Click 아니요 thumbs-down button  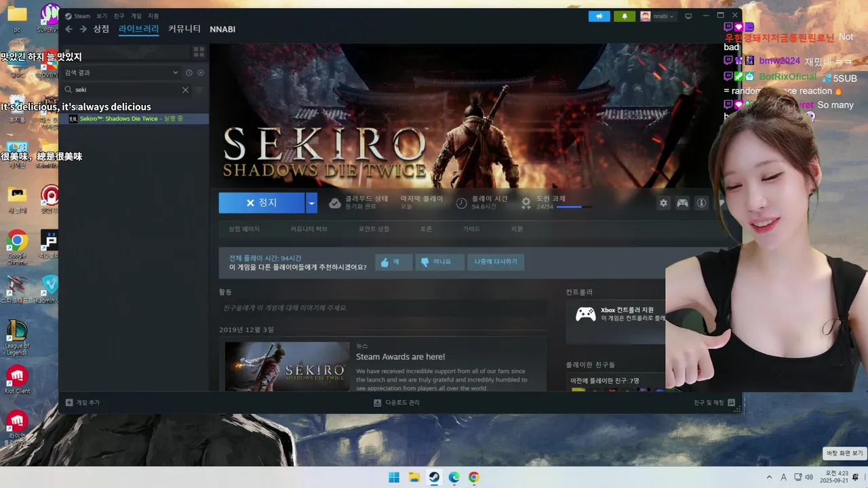point(439,262)
